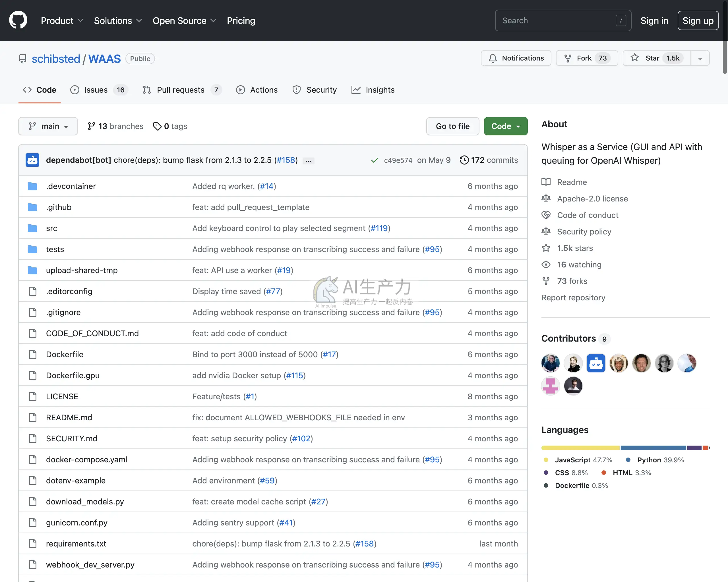Image resolution: width=728 pixels, height=582 pixels.
Task: Open the Contributors section heading link
Action: pyautogui.click(x=568, y=338)
